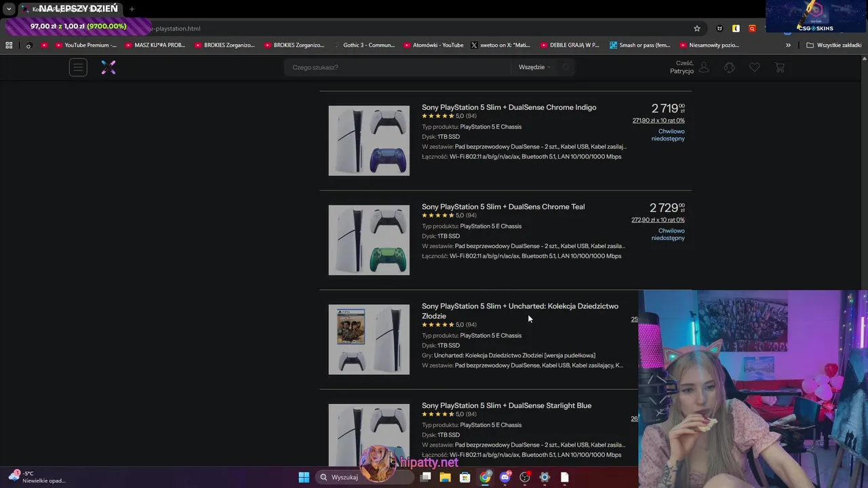Click Chwilowo niedostępny under 2 719 price
Viewport: 868px width, 488px height.
click(x=668, y=135)
